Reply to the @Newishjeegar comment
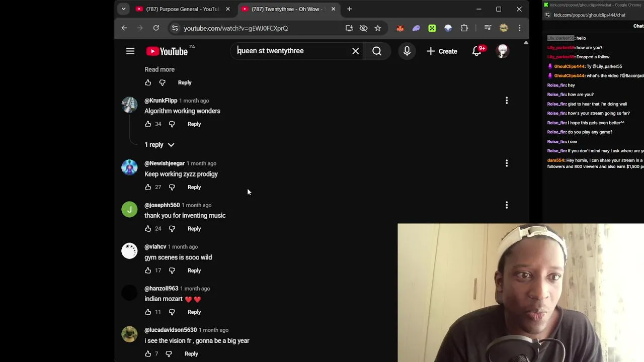 click(194, 187)
